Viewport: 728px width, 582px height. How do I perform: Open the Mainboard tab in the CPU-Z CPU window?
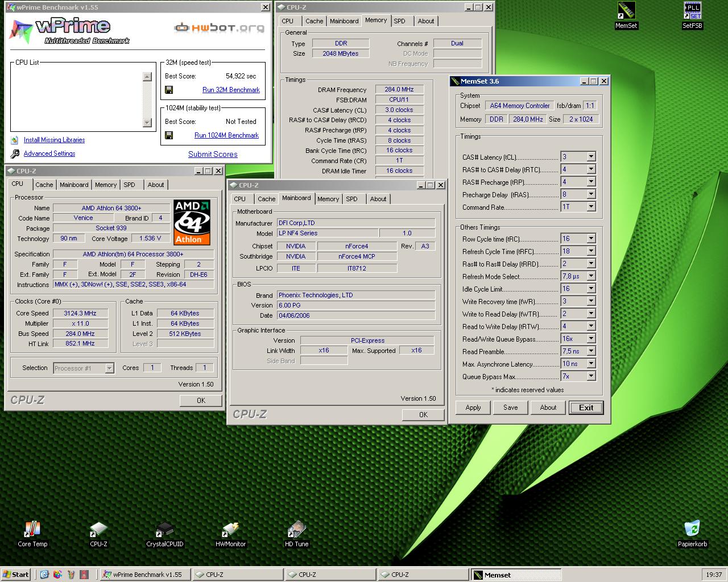(x=74, y=185)
